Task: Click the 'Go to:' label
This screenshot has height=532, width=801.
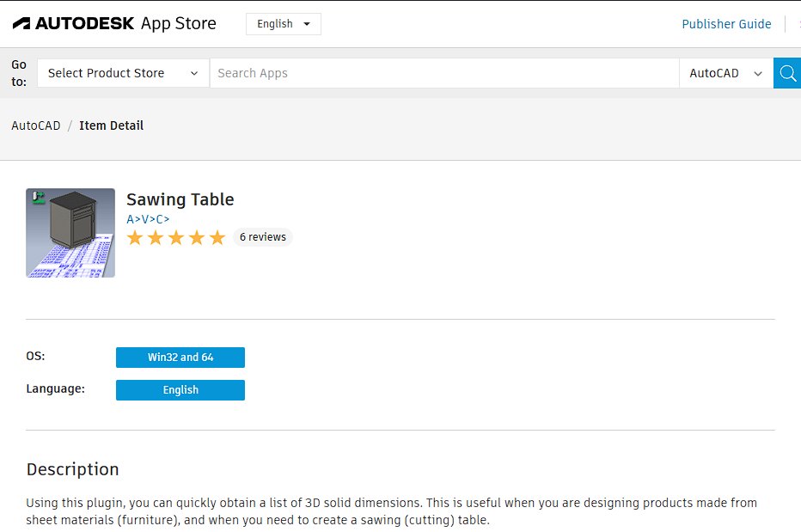Action: pyautogui.click(x=19, y=73)
